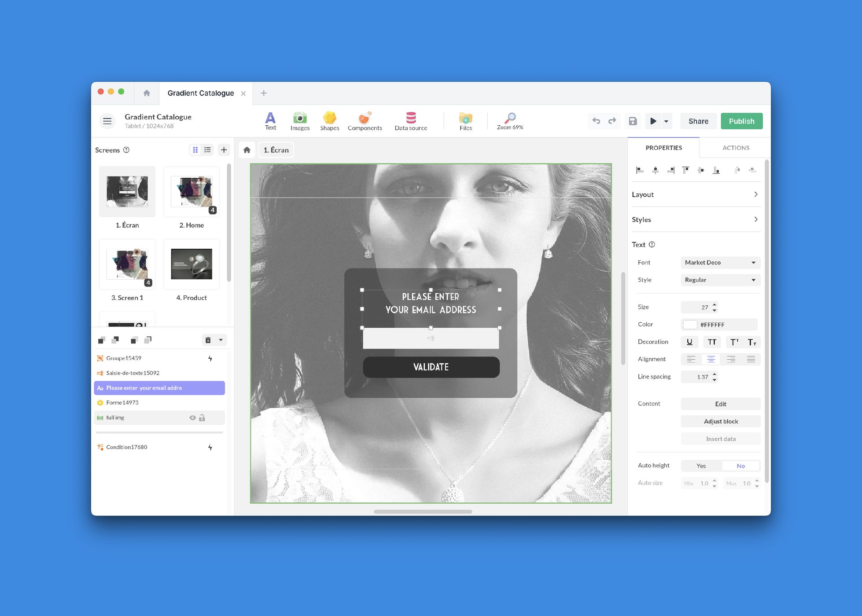The height and width of the screenshot is (616, 862).
Task: Delete the selected layer with the trash icon
Action: point(208,340)
